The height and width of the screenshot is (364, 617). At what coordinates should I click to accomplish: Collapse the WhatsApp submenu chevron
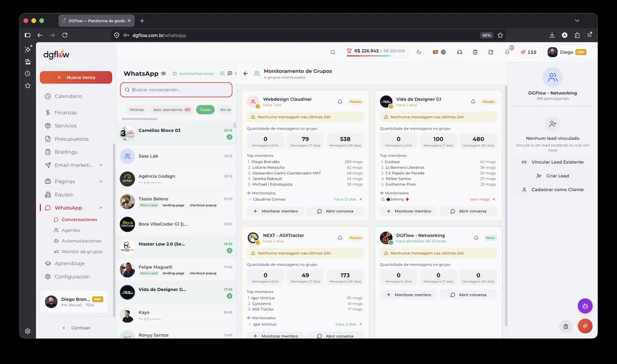(101, 208)
